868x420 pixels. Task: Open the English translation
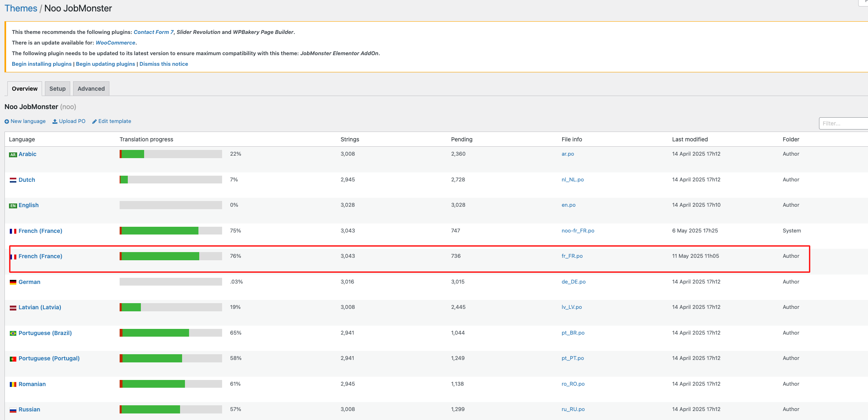click(29, 205)
